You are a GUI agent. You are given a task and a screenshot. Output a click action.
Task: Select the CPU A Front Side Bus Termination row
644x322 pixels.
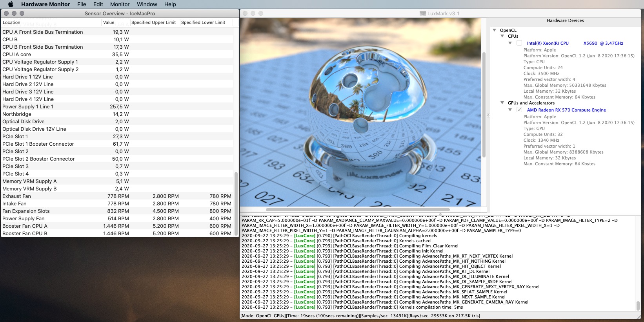118,32
